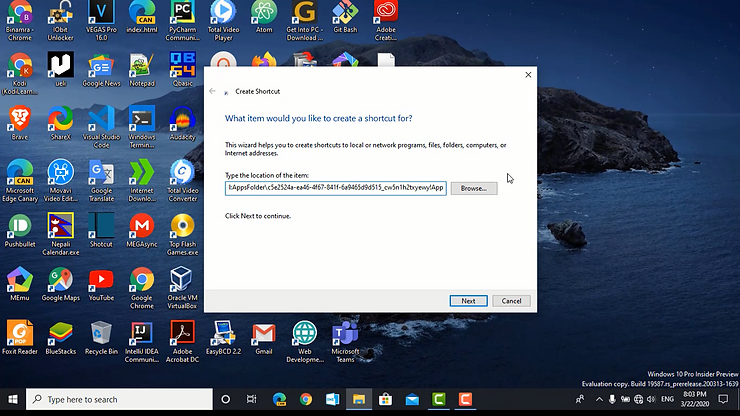The image size is (740, 416).
Task: Select the Get Into PC - Download icon
Action: click(304, 21)
